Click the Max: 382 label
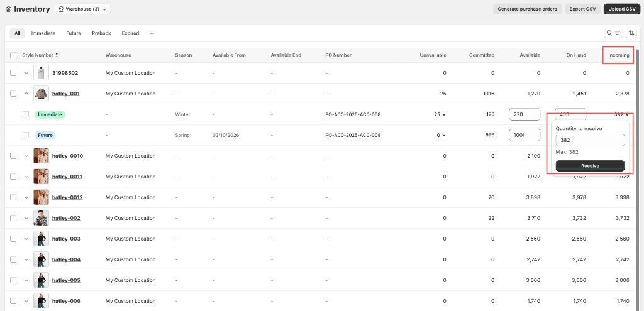 (x=567, y=152)
